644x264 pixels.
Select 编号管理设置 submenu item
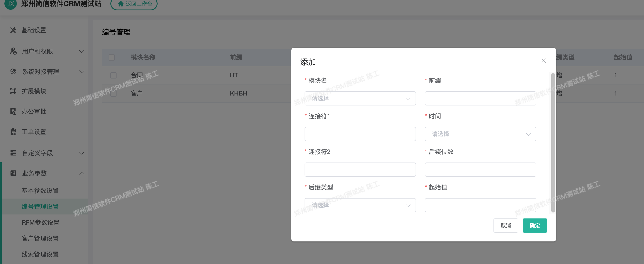tap(40, 206)
